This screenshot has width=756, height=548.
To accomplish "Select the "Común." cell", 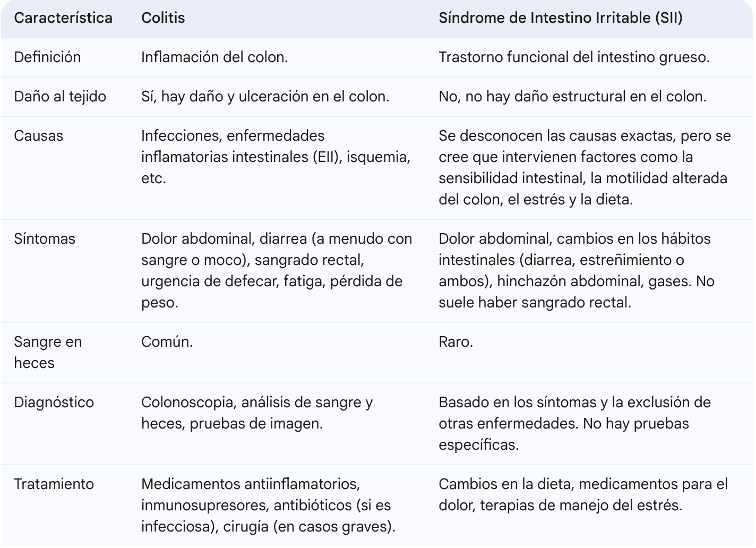I will pos(167,342).
